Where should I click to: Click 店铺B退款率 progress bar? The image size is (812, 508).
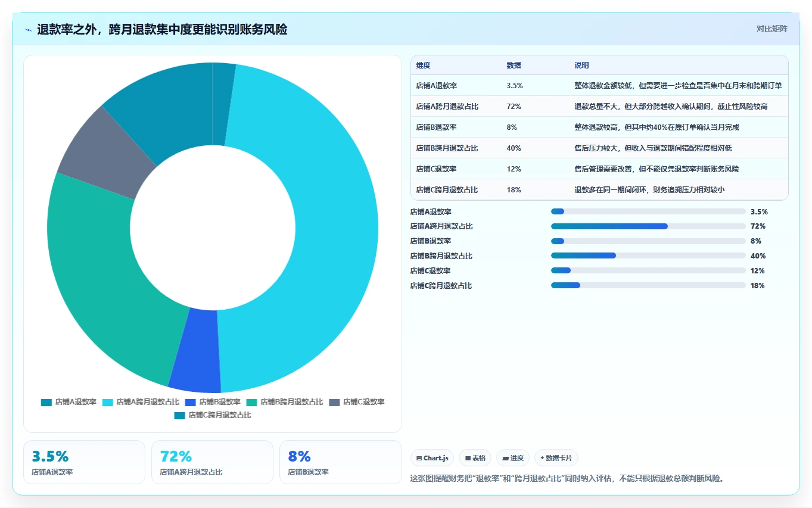point(648,241)
